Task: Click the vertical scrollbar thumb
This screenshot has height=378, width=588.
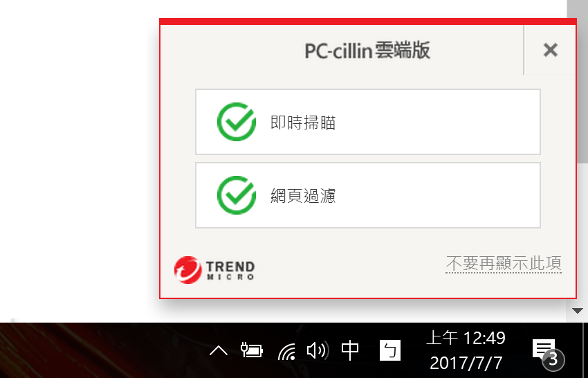Action: coord(578,82)
